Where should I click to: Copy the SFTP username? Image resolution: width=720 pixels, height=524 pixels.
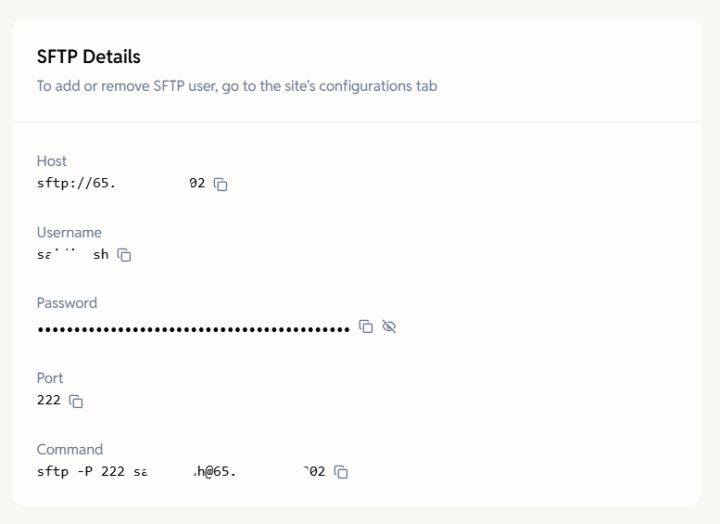click(x=125, y=255)
